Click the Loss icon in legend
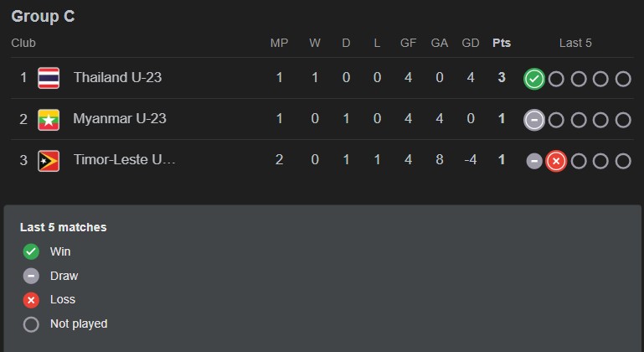Screen dimensions: 644x352 click(x=31, y=299)
